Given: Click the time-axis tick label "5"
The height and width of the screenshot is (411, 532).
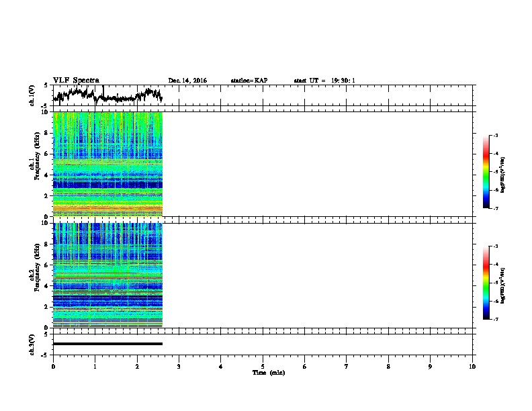Looking at the screenshot, I should point(263,367).
